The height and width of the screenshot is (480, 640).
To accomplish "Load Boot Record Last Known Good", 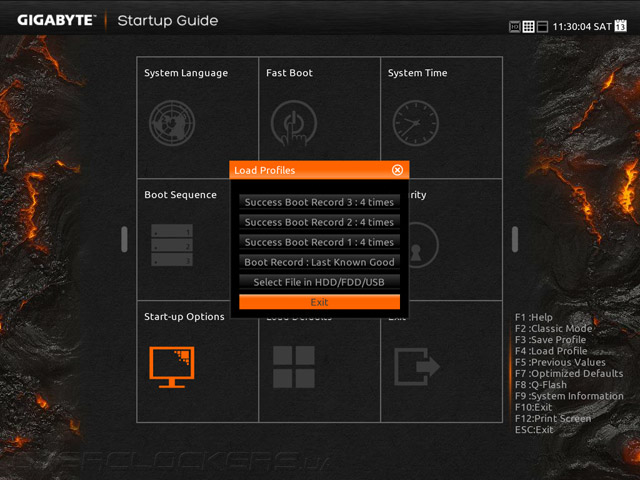I will click(x=319, y=262).
